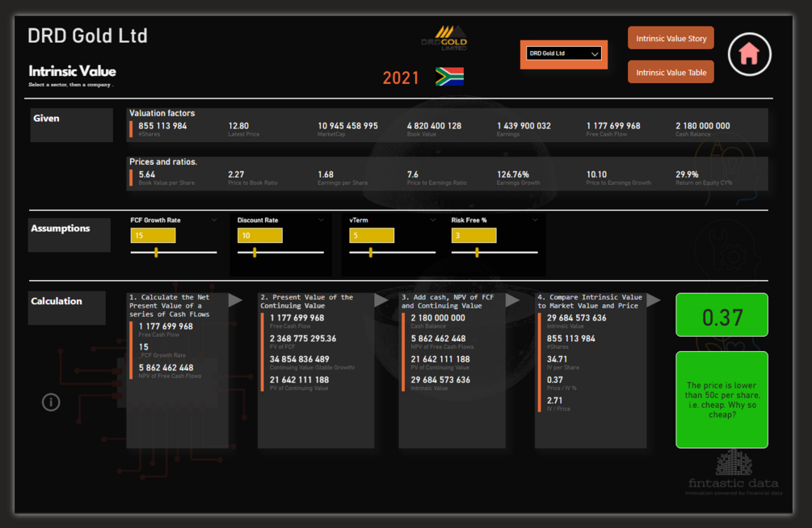
Task: Expand the FCF Growth Rate chevron
Action: (x=214, y=220)
